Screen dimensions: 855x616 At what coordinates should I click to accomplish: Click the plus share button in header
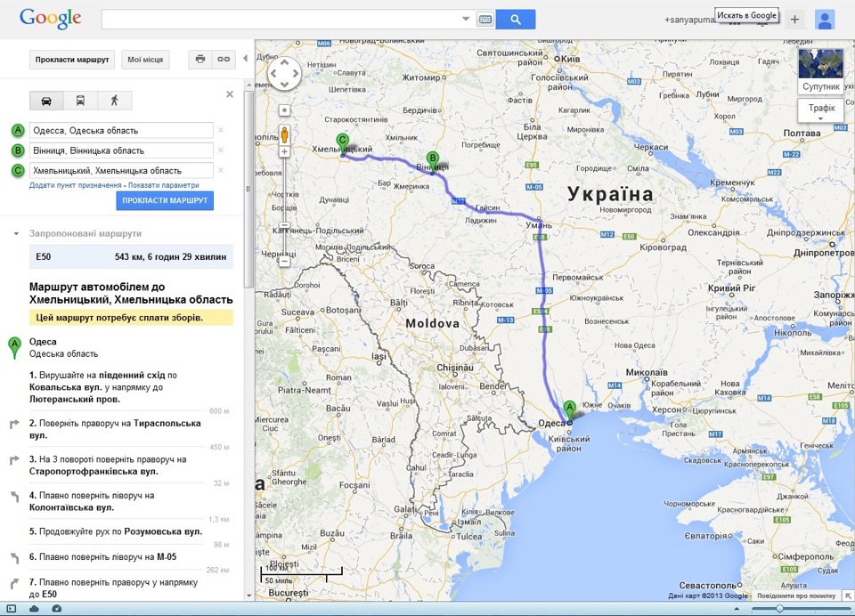click(x=794, y=20)
